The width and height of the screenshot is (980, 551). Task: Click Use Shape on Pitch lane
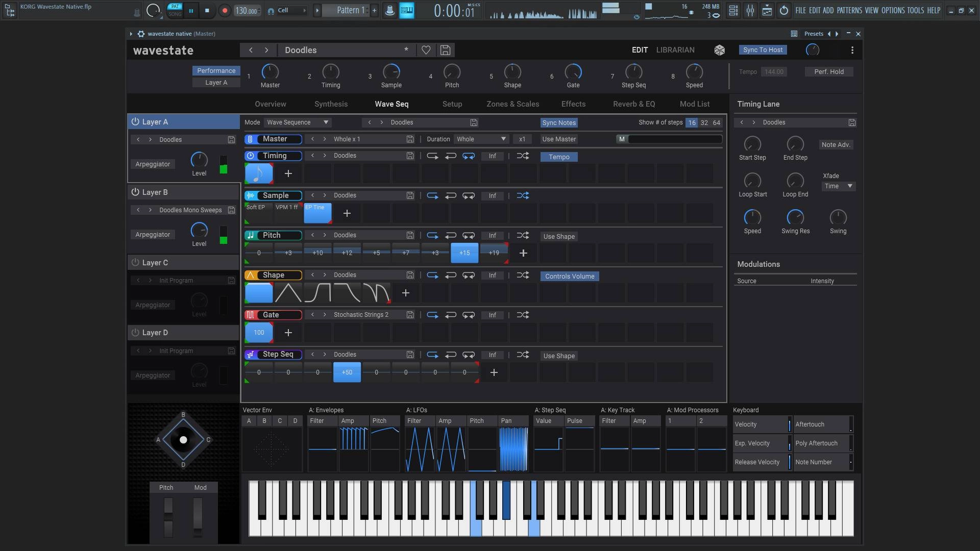[559, 236]
